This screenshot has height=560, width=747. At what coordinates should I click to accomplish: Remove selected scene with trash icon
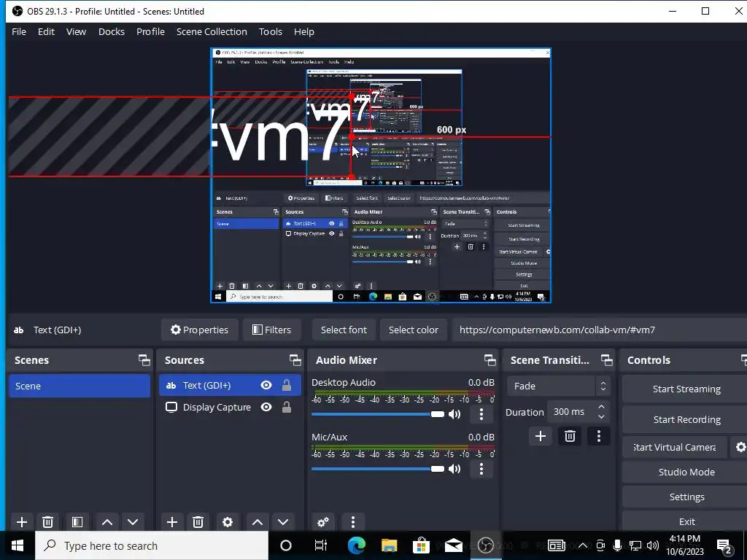pos(47,522)
